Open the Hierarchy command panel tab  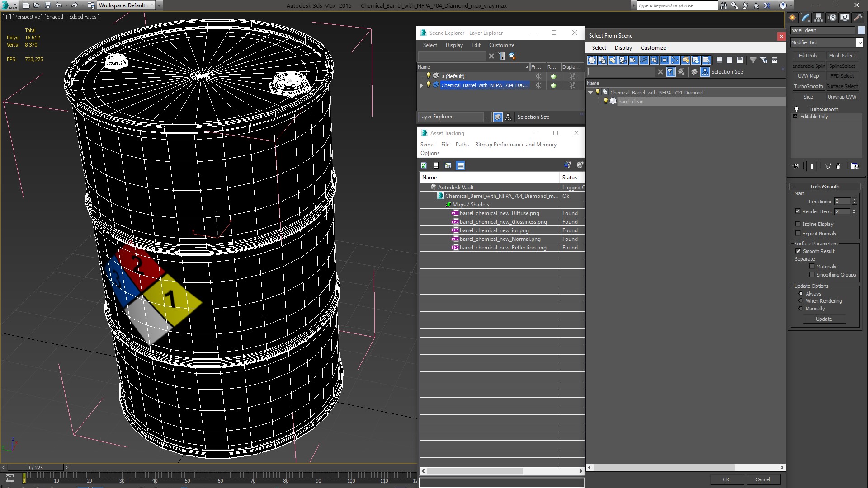(819, 18)
